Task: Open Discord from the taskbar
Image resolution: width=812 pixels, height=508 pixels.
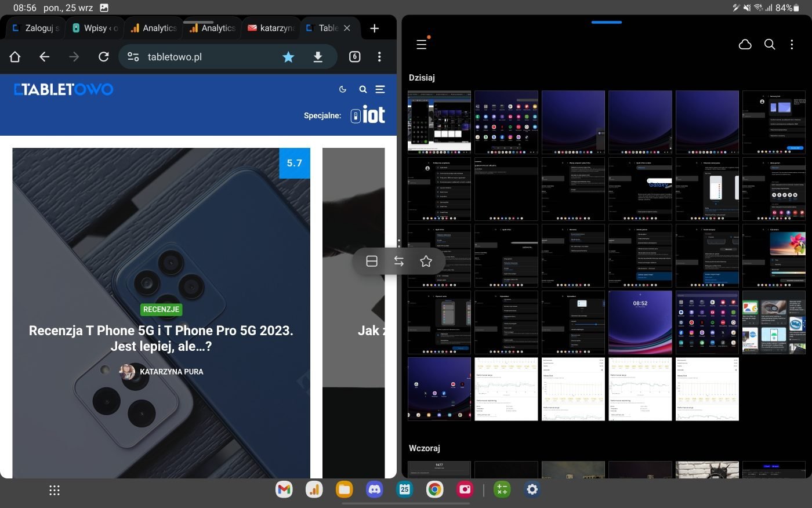Action: coord(375,490)
